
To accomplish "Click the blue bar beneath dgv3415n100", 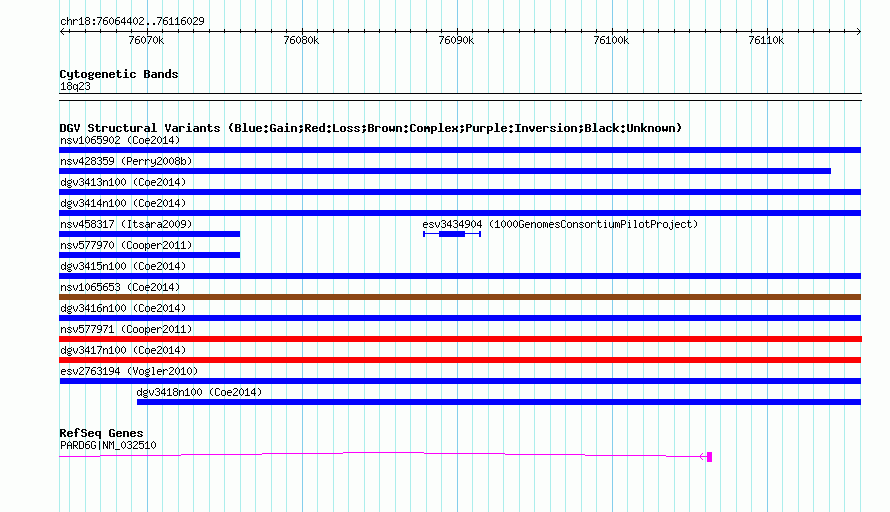I will 460,276.
